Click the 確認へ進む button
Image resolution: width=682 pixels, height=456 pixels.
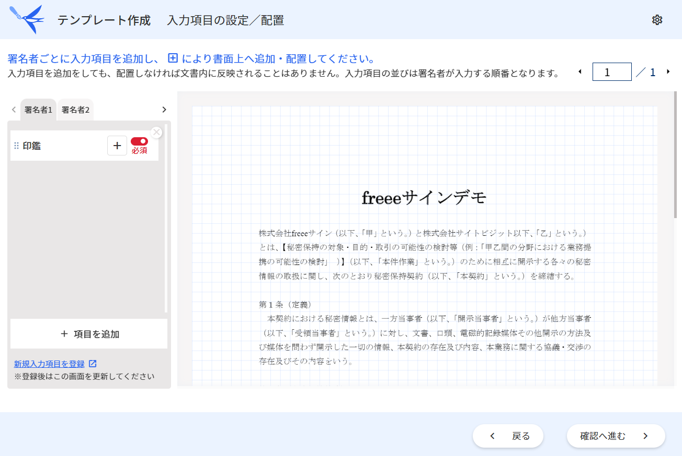(616, 436)
